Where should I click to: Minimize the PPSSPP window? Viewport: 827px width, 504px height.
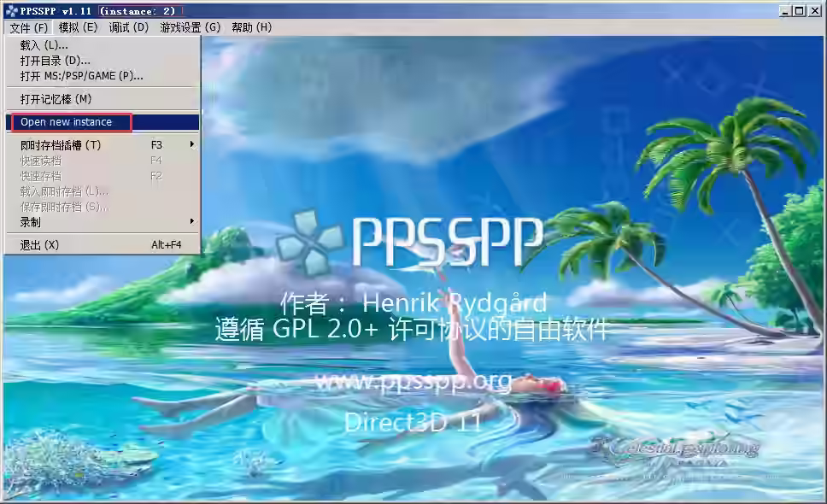(786, 10)
